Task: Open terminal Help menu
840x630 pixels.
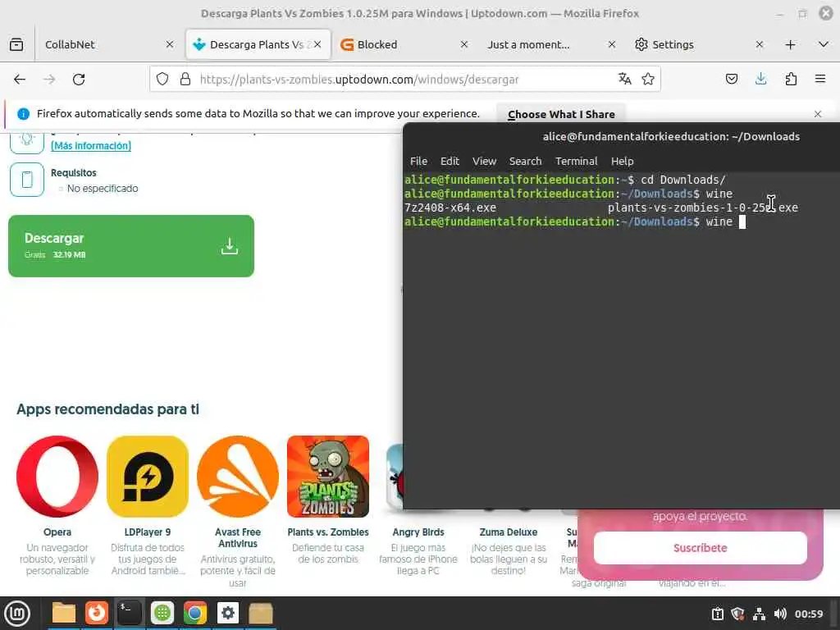Action: 622,162
